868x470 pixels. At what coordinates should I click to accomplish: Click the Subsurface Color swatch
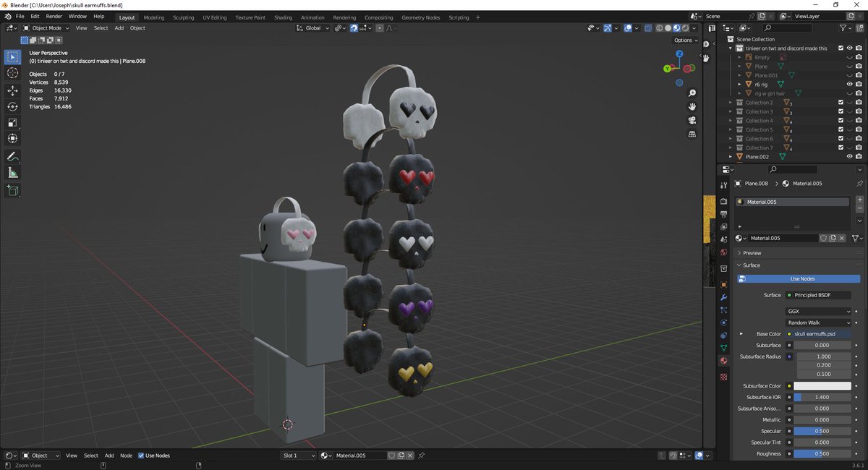pos(822,386)
